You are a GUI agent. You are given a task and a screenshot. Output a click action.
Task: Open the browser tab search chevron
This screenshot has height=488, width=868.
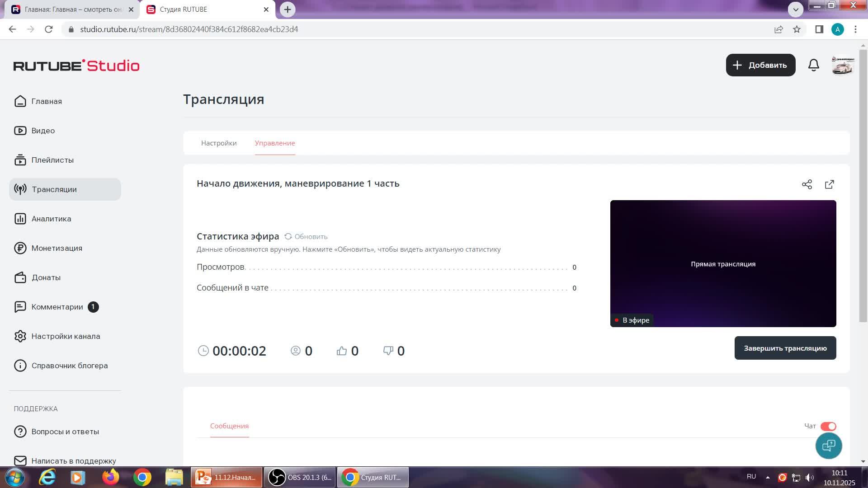click(x=797, y=9)
